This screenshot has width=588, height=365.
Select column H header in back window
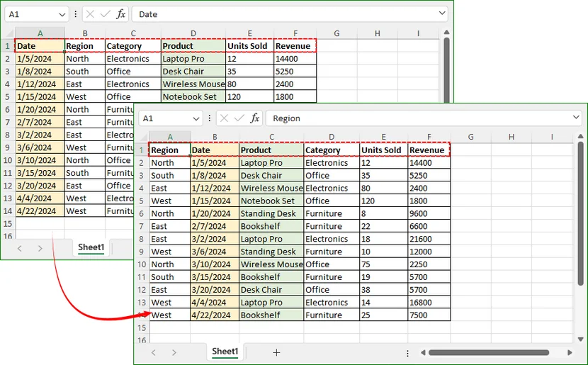point(378,33)
